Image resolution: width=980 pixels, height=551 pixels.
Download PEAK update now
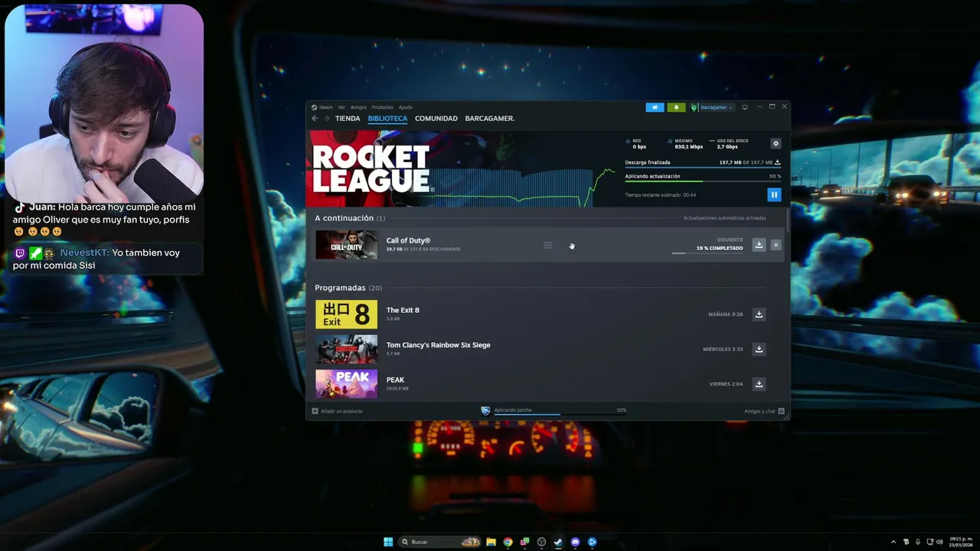point(759,383)
